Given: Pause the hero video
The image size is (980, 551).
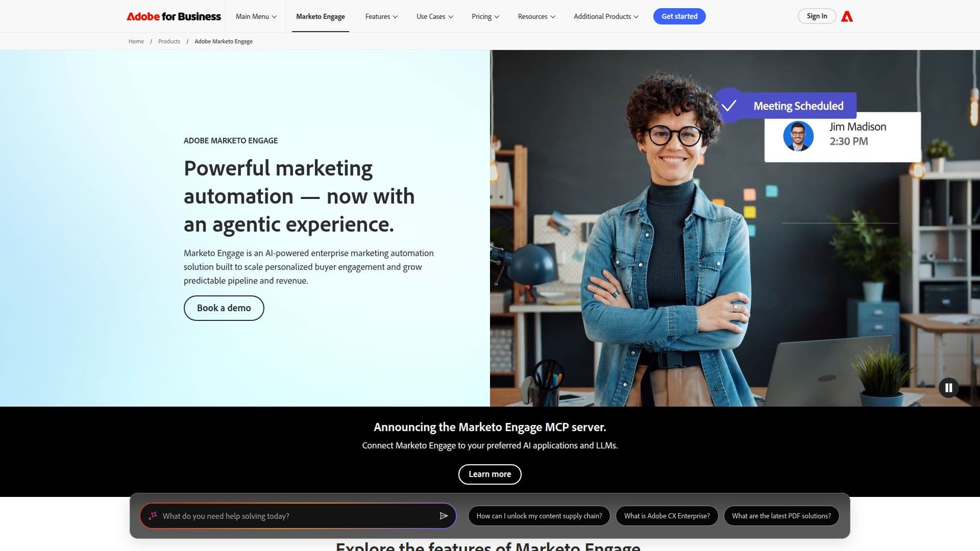Looking at the screenshot, I should pyautogui.click(x=948, y=388).
